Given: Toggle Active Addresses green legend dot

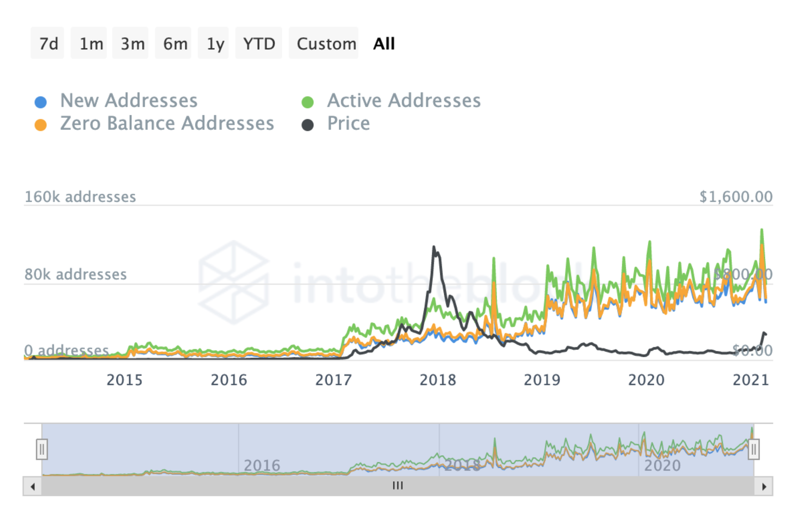Looking at the screenshot, I should (307, 102).
